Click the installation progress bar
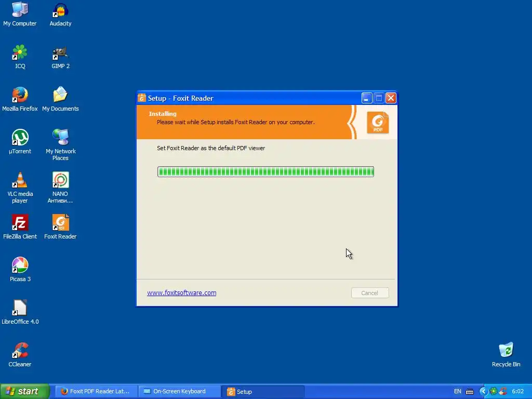This screenshot has height=399, width=532. (x=265, y=171)
